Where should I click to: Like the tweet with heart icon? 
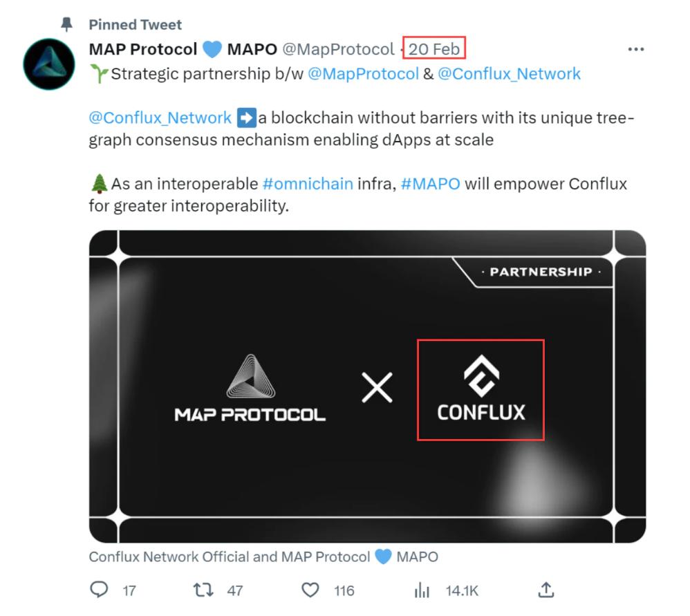point(311,590)
